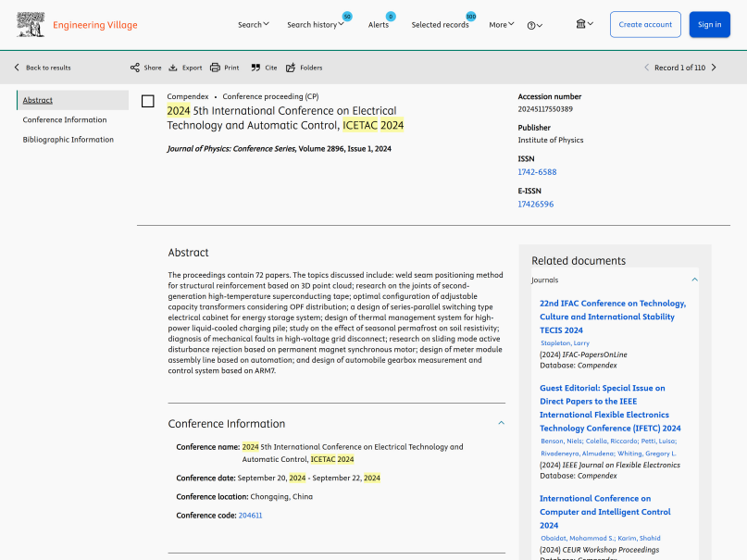Click author Stapleton, Larry
The height and width of the screenshot is (560, 747).
[565, 342]
